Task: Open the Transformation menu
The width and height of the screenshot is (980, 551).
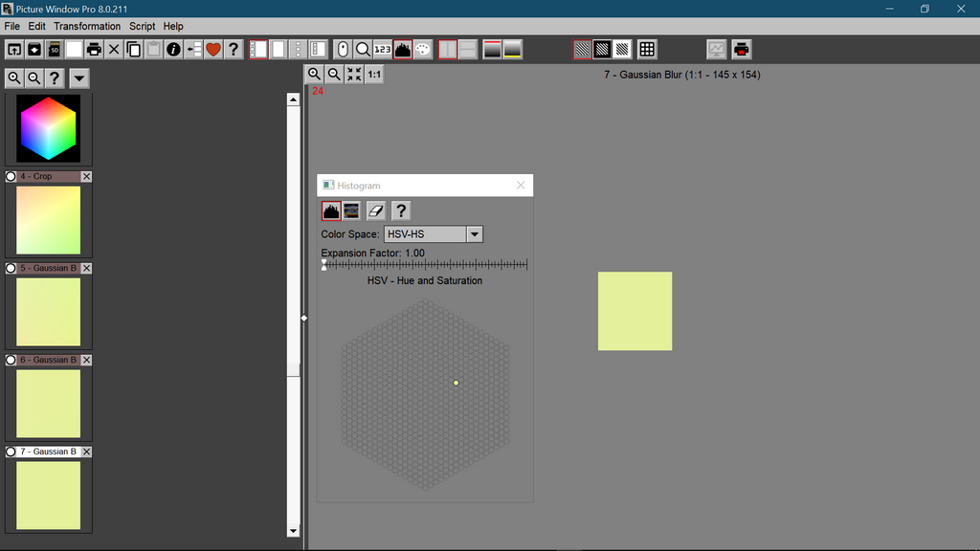Action: click(87, 26)
